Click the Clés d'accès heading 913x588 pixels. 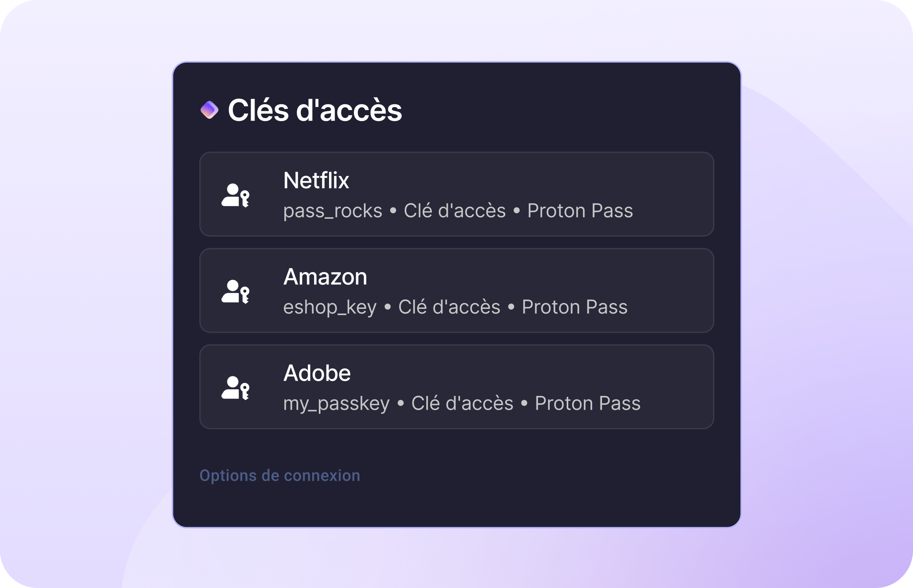click(315, 111)
